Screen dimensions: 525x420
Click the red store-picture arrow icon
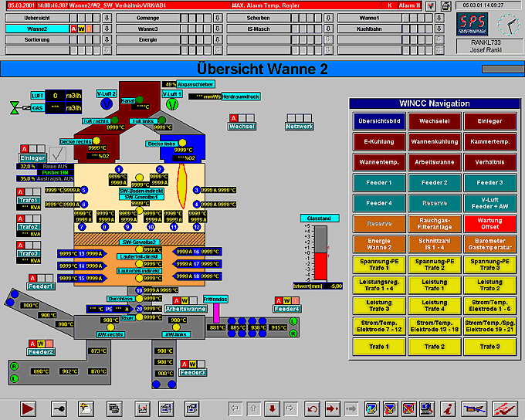(x=333, y=408)
